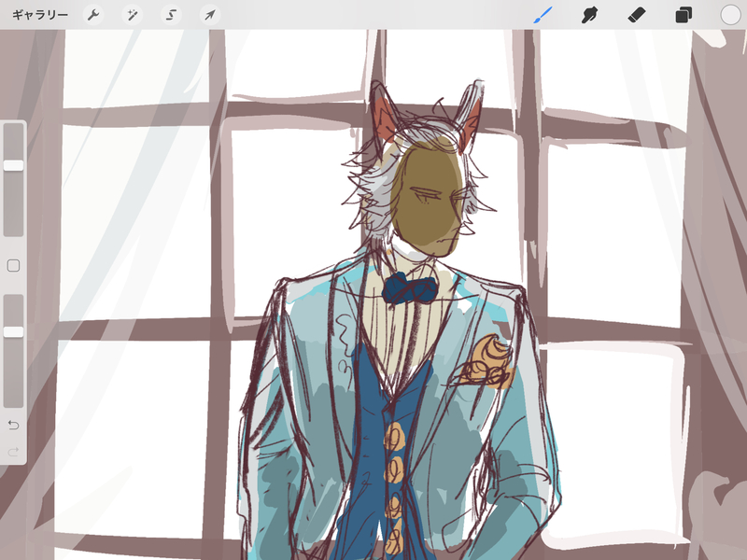Open the Adjustments magic wand menu
Screen dimensions: 747x560
[132, 15]
